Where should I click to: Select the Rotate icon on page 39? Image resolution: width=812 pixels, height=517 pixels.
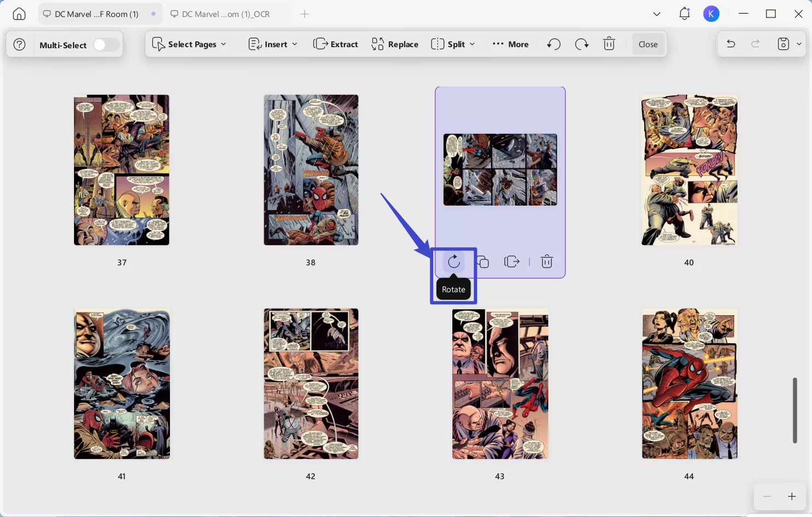[453, 262]
